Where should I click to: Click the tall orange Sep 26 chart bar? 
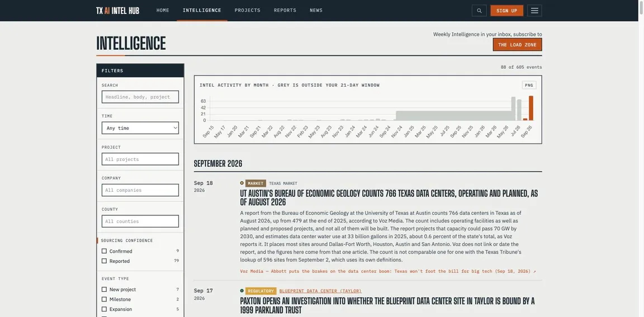click(531, 108)
